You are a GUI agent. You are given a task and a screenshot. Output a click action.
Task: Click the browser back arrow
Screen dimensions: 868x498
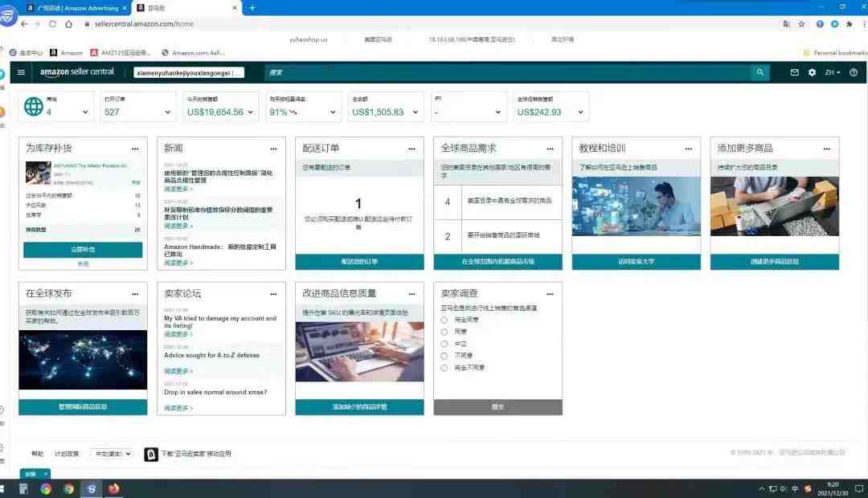click(x=24, y=24)
